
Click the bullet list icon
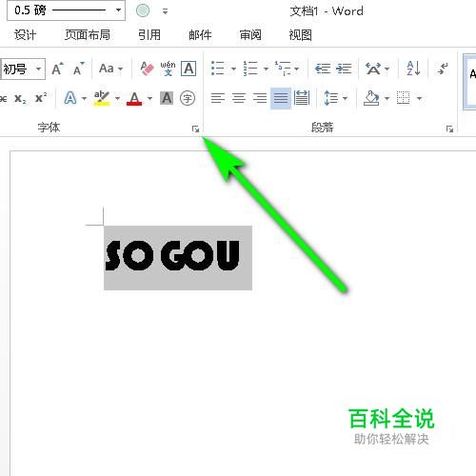pyautogui.click(x=218, y=69)
